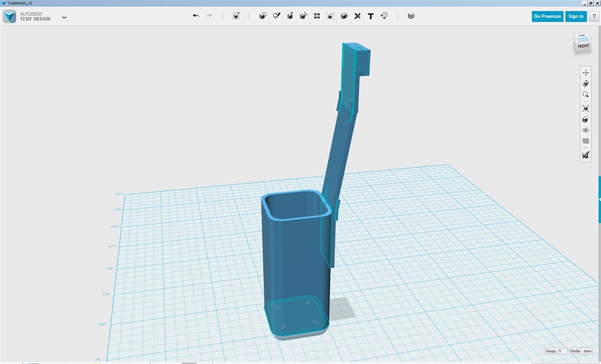
Task: Click the TubeHook_v2 window title
Action: 20,3
